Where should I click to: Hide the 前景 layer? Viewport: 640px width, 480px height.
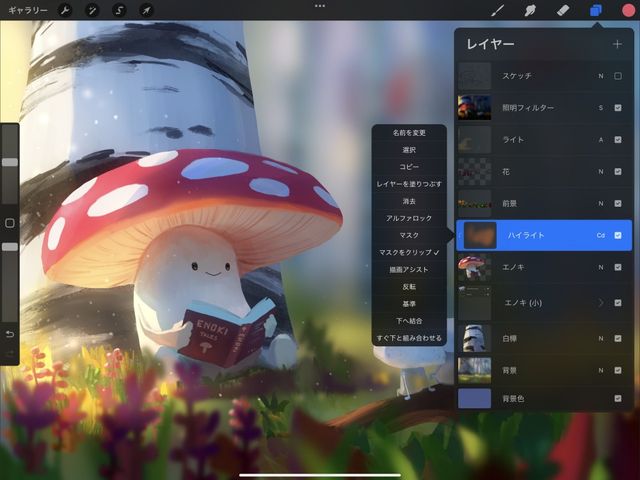(x=618, y=203)
